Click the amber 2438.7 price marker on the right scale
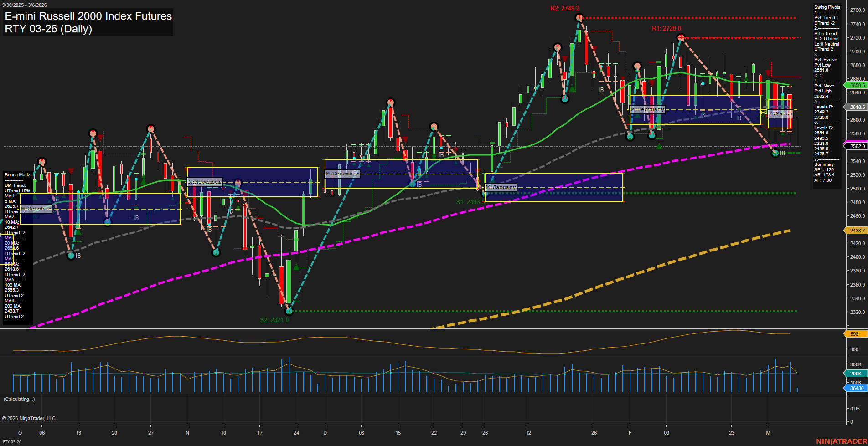This screenshot has width=868, height=446. (856, 231)
